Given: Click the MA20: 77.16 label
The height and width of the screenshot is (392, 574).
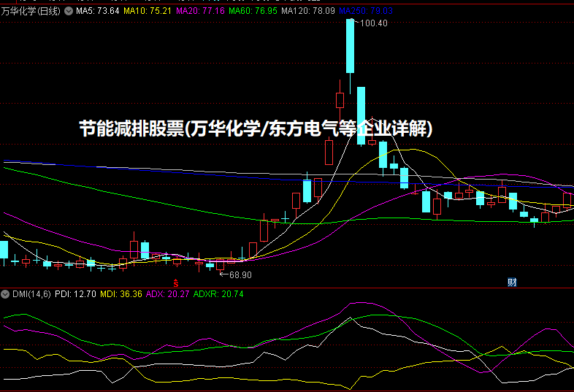Looking at the screenshot, I should [x=200, y=11].
